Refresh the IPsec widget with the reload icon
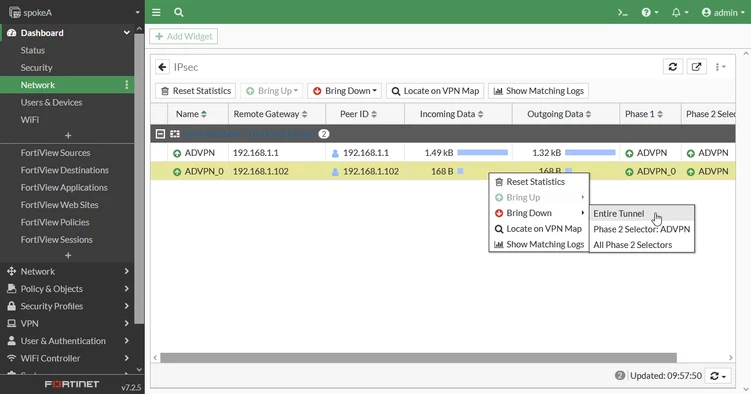Viewport: 751px width, 394px height. 672,67
